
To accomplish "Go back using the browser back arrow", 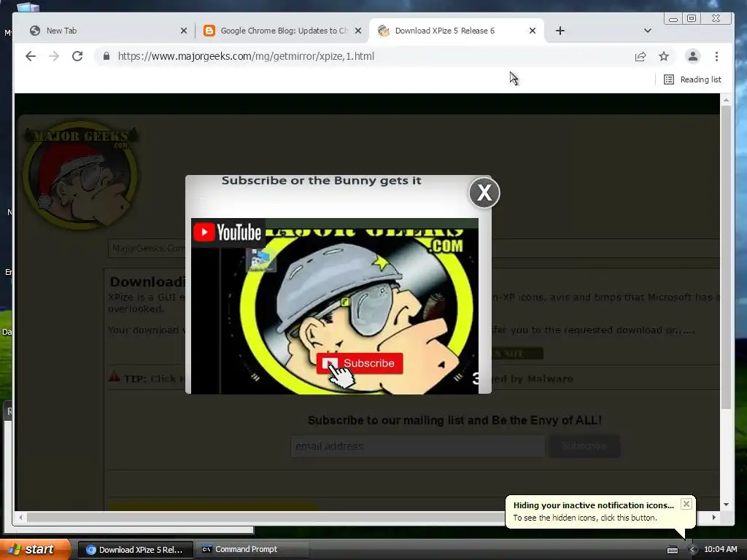I will coord(31,56).
